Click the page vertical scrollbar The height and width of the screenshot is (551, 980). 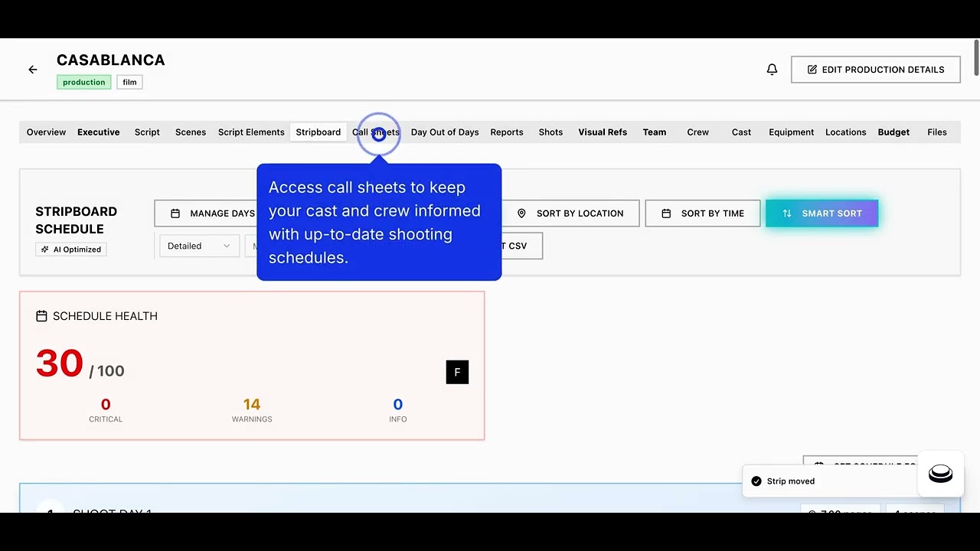tap(975, 57)
